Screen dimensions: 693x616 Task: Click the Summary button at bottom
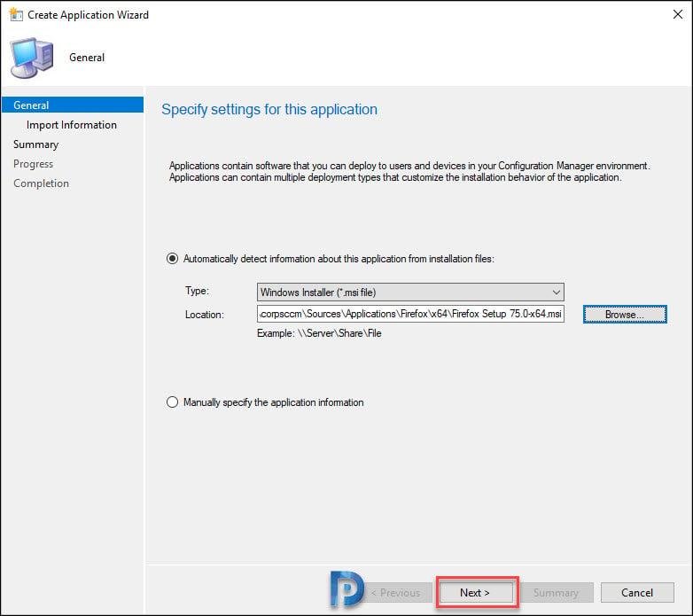[556, 593]
